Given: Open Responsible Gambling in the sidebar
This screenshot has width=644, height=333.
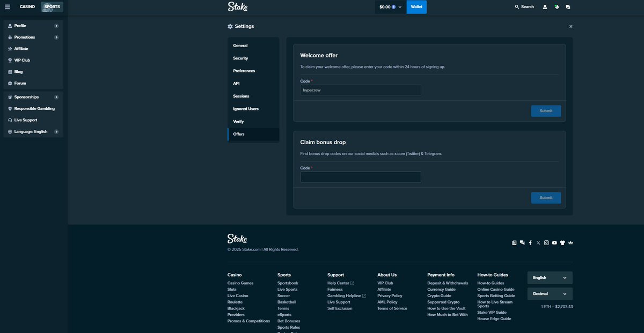Looking at the screenshot, I should point(33,109).
